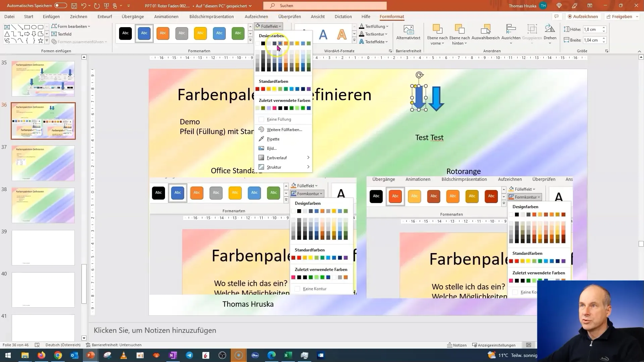Start presentation from beginning icon
The width and height of the screenshot is (644, 362).
[x=106, y=6]
